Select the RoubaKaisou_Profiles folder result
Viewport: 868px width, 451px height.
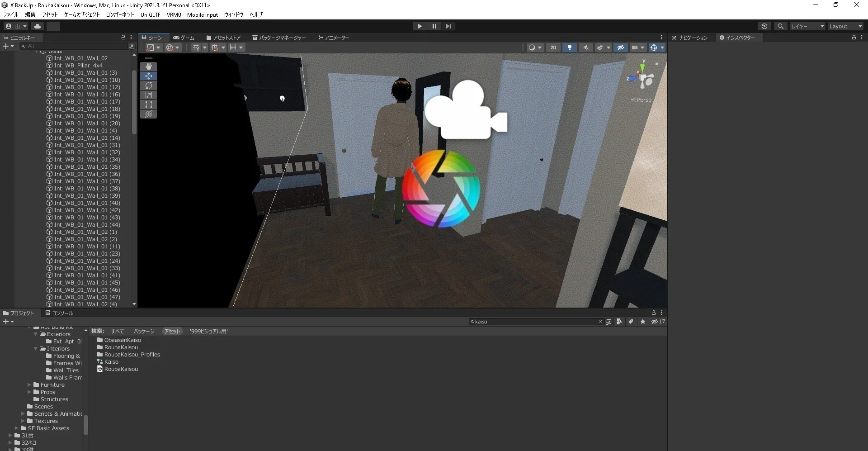132,355
